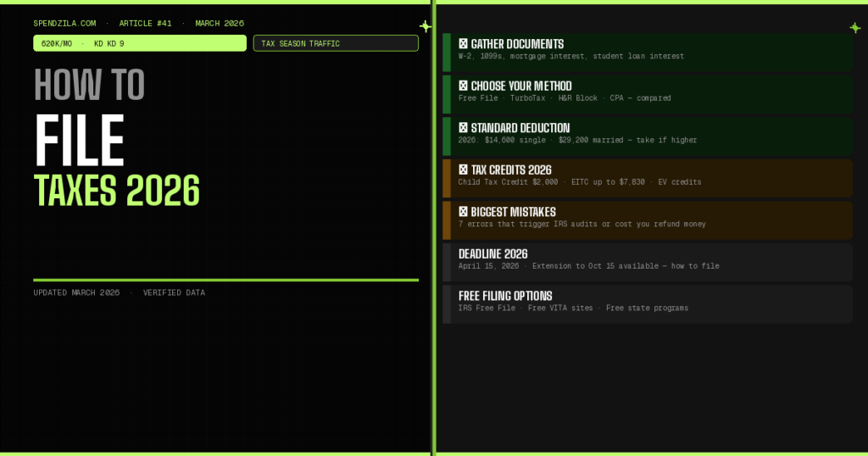Toggle the Biggest Mistakes checkbox
This screenshot has height=456, width=868.
[x=464, y=212]
